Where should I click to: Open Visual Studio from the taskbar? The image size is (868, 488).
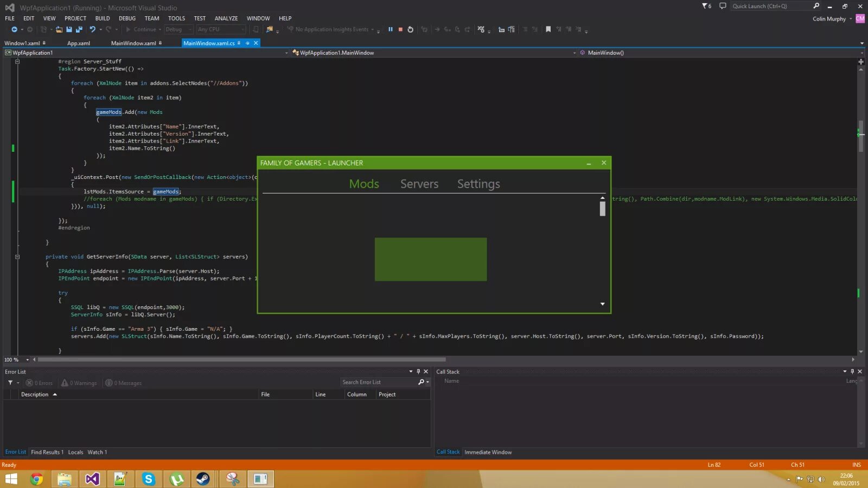(x=92, y=479)
